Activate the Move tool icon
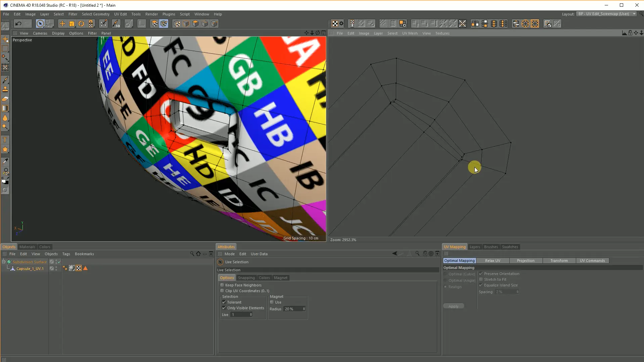Viewport: 644px width, 362px height. click(62, 24)
